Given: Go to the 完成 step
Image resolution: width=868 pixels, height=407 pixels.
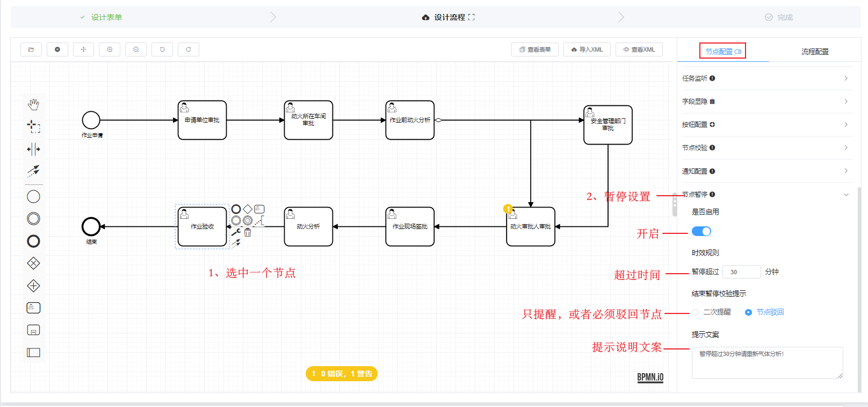Looking at the screenshot, I should [779, 17].
